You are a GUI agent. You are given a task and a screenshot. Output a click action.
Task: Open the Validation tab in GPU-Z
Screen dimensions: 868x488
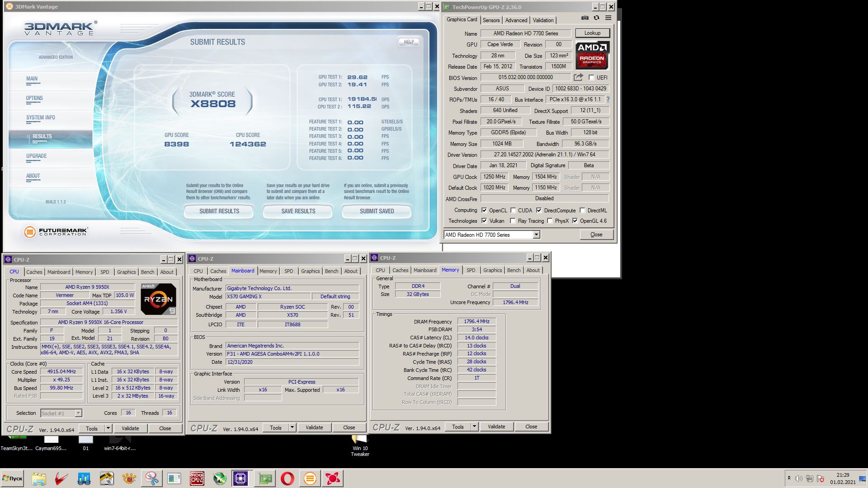[x=543, y=20]
